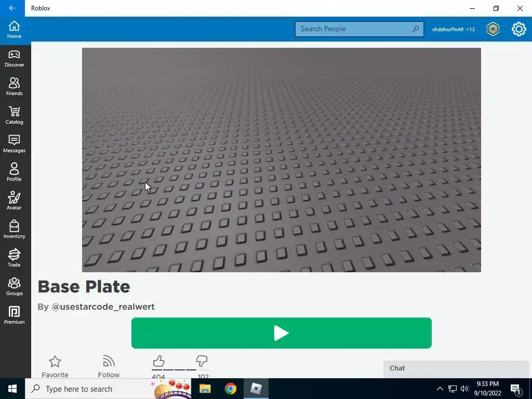This screenshot has width=532, height=399.
Task: Open the Chat panel
Action: [x=456, y=369]
